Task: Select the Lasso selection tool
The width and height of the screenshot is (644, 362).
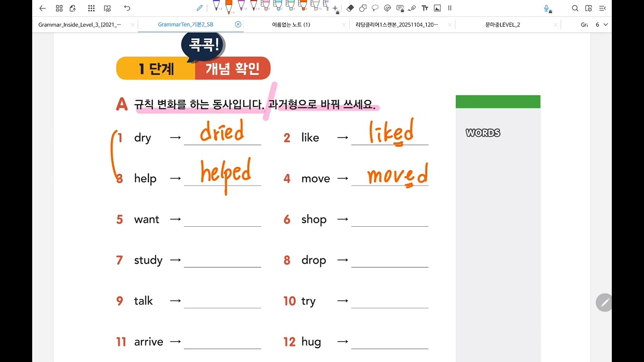Action: coord(375,8)
